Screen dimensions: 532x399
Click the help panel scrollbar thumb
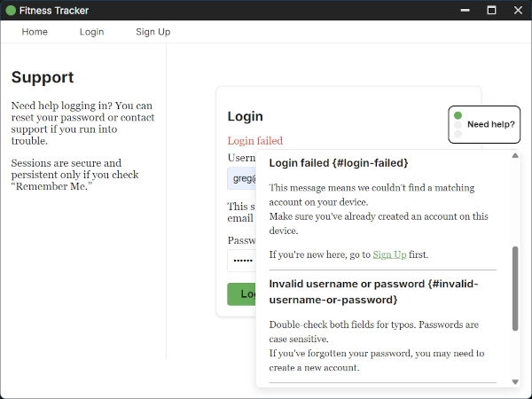point(515,288)
